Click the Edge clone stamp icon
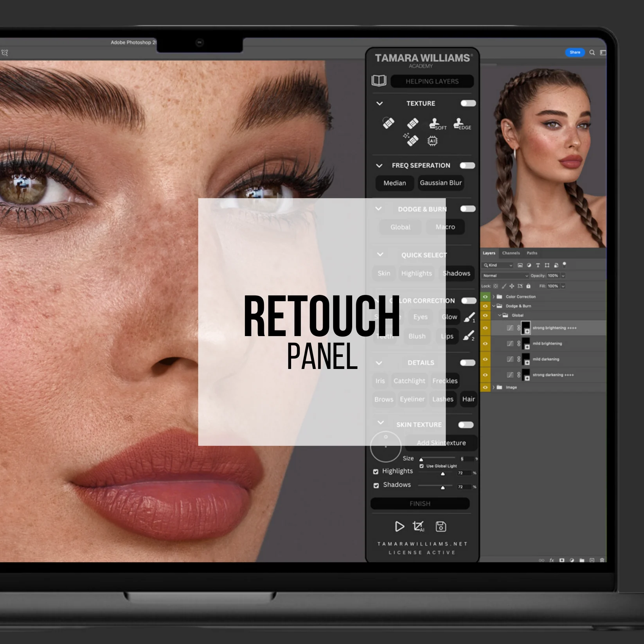644x644 pixels. [461, 123]
